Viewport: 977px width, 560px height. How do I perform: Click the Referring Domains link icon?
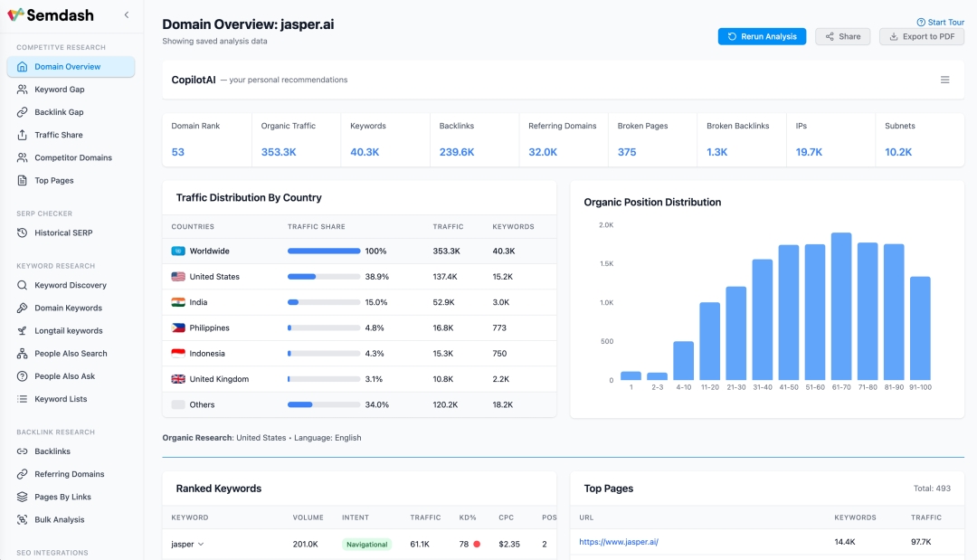coord(23,474)
